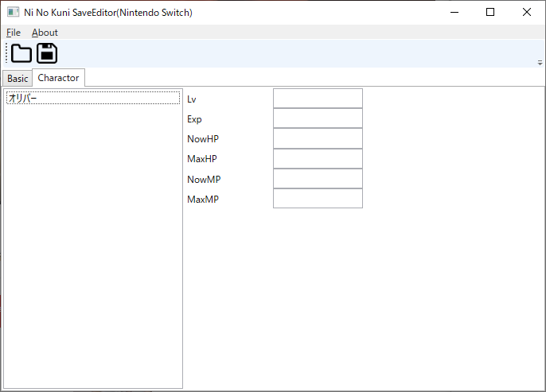The image size is (546, 392).
Task: Expand the toolbar overflow arrow
Action: 540,63
